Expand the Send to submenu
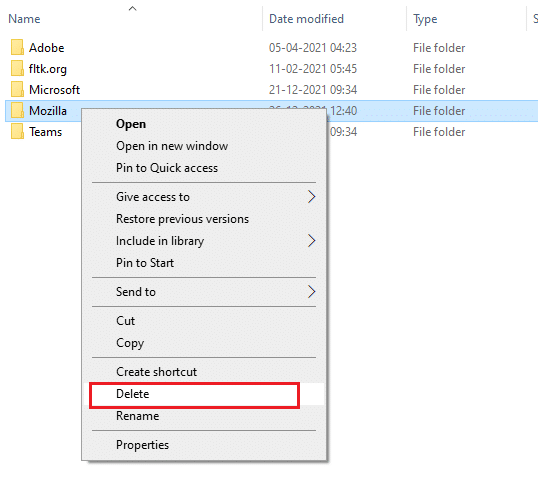This screenshot has width=538, height=489. [x=204, y=292]
